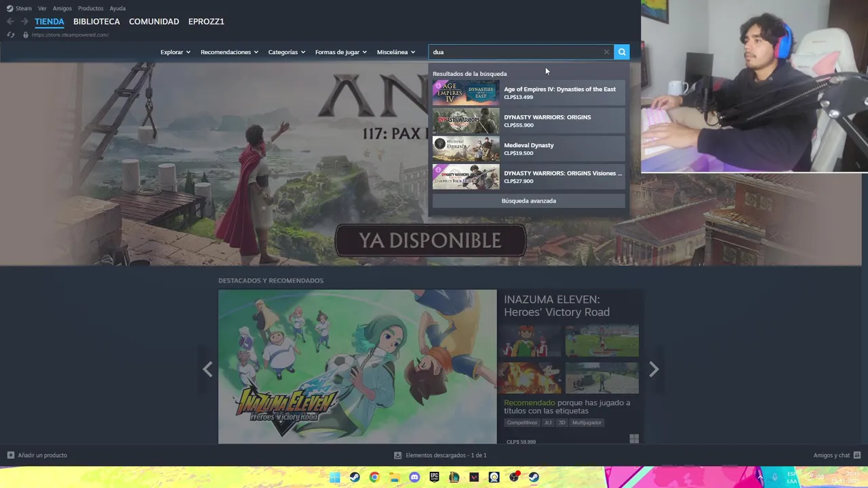Screen dimensions: 868x488
Task: Show previous featured game with left arrow
Action: coord(208,369)
